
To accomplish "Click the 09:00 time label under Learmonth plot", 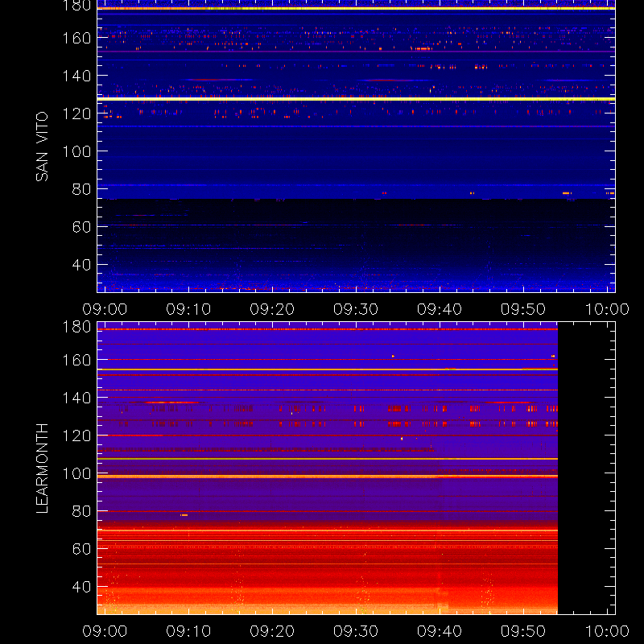I will coord(105,631).
